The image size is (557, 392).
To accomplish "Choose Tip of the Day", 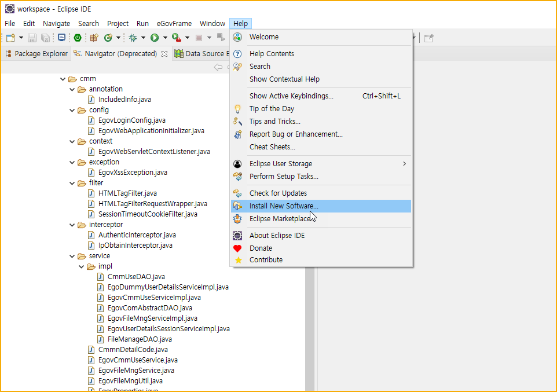I will coord(321,109).
